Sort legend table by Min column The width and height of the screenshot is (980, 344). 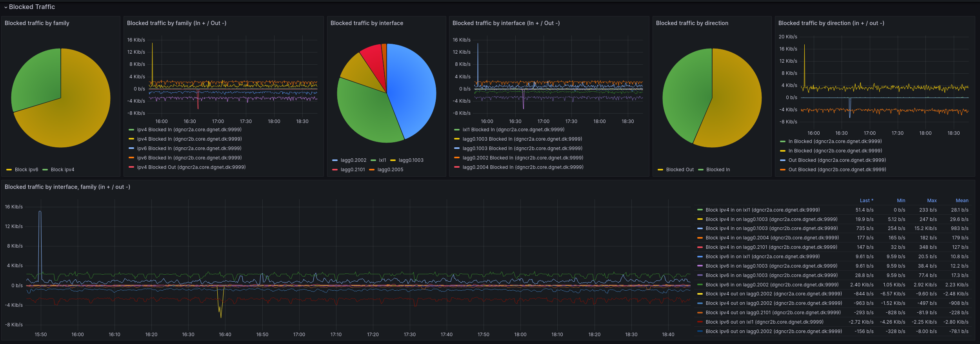click(901, 201)
